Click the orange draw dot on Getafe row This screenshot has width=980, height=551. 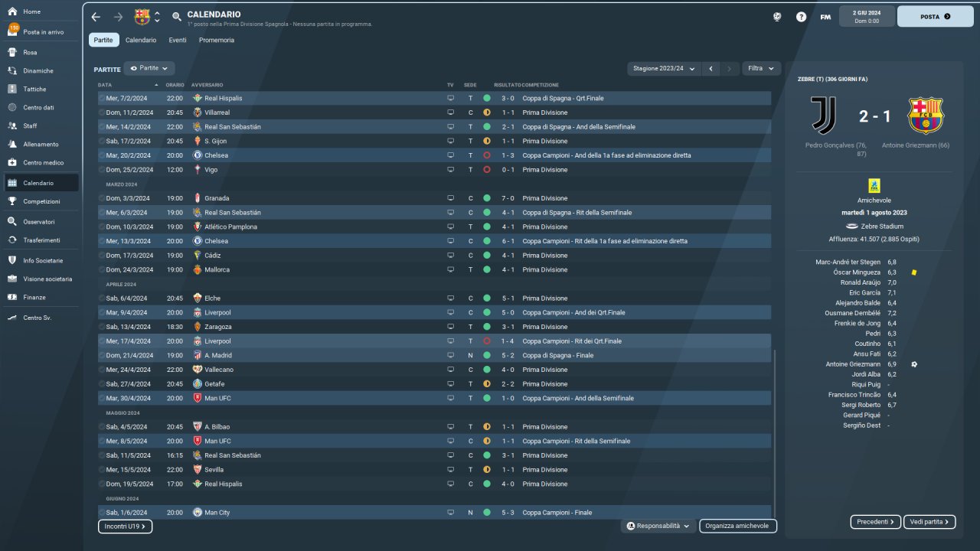coord(486,384)
